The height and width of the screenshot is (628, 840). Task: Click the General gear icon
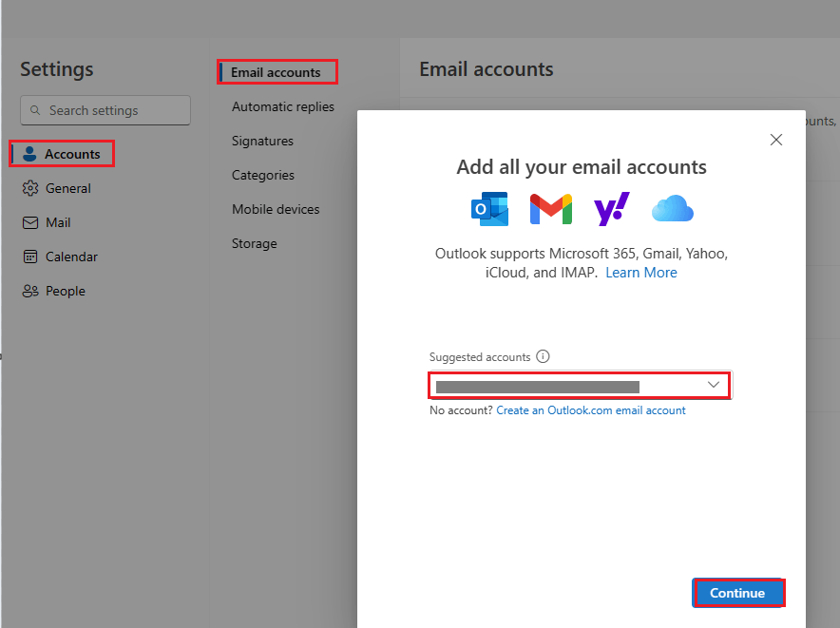[30, 188]
